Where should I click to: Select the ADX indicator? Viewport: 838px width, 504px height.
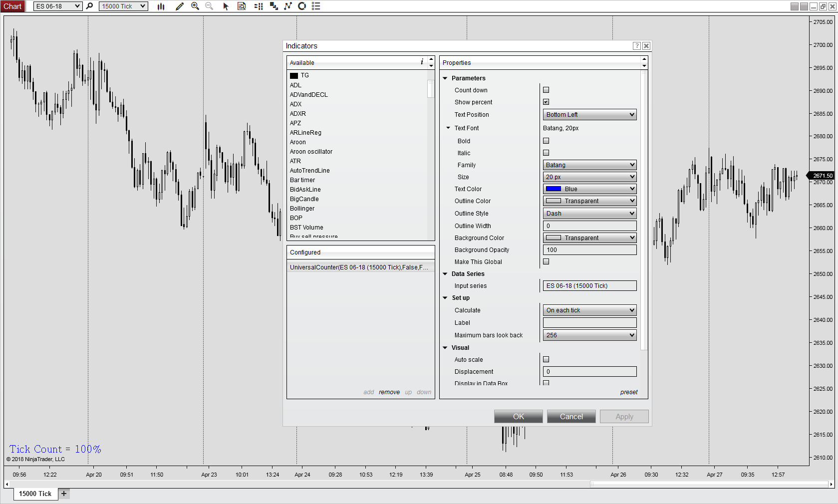point(296,104)
